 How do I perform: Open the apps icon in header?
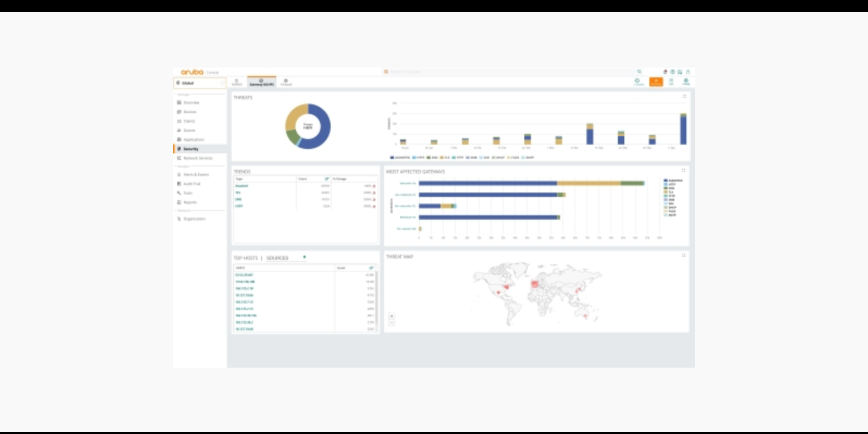[x=680, y=72]
